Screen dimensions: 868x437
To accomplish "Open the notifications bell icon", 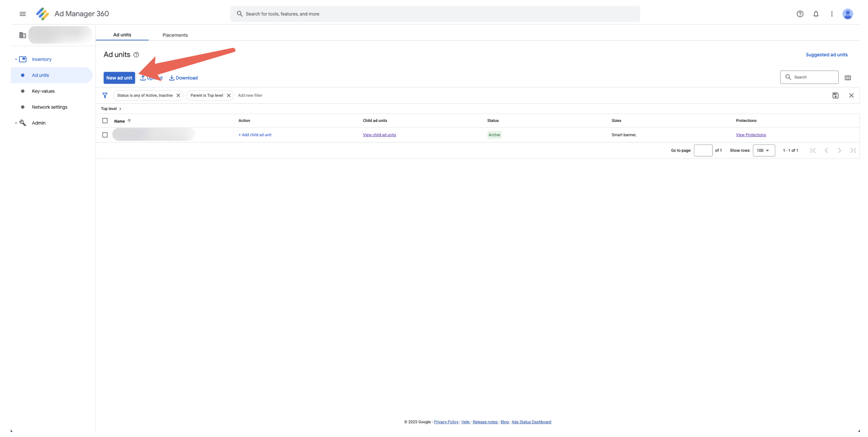I will click(x=816, y=14).
